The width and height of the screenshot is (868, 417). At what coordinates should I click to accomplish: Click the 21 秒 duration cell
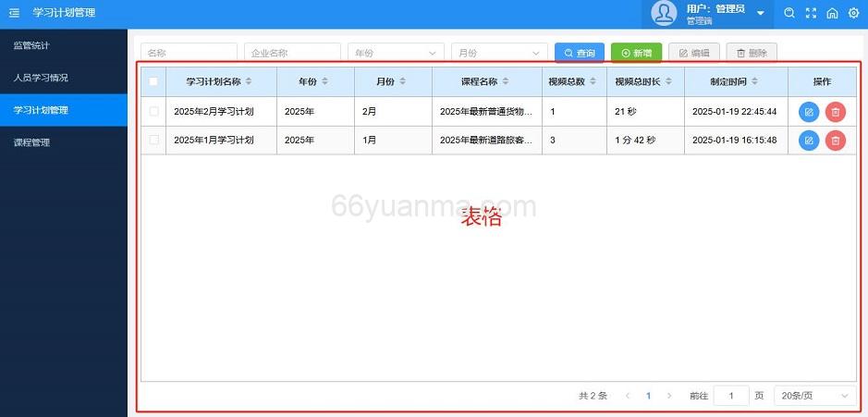(x=645, y=111)
